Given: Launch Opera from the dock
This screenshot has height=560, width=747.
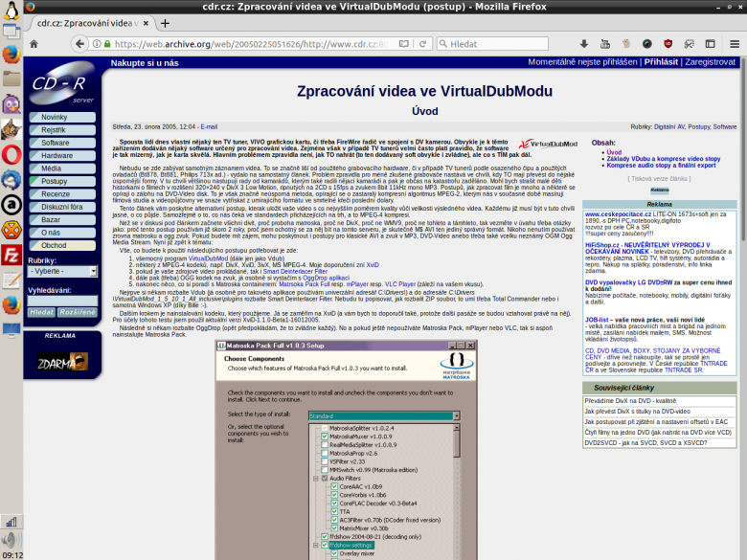Looking at the screenshot, I should 11,155.
